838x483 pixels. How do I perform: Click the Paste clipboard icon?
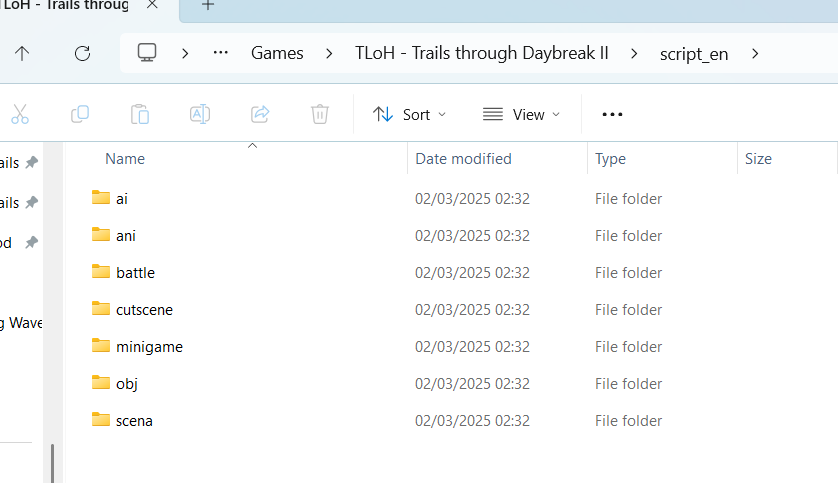pos(139,114)
